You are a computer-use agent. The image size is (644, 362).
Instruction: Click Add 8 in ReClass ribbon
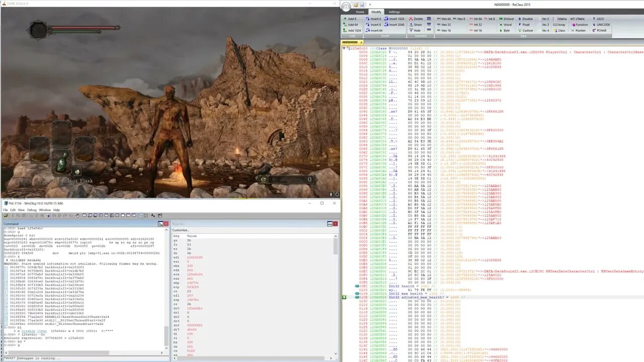pos(350,19)
